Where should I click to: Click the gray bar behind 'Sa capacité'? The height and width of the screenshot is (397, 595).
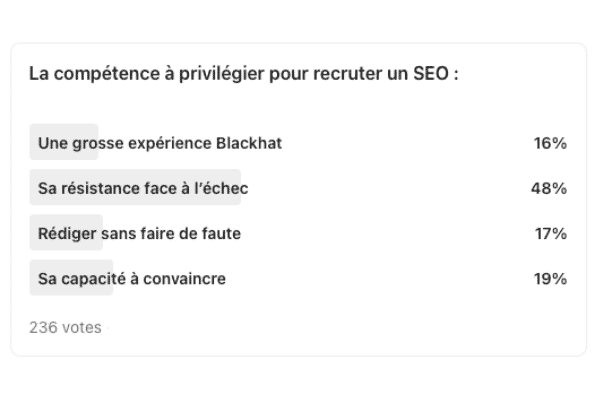(71, 277)
